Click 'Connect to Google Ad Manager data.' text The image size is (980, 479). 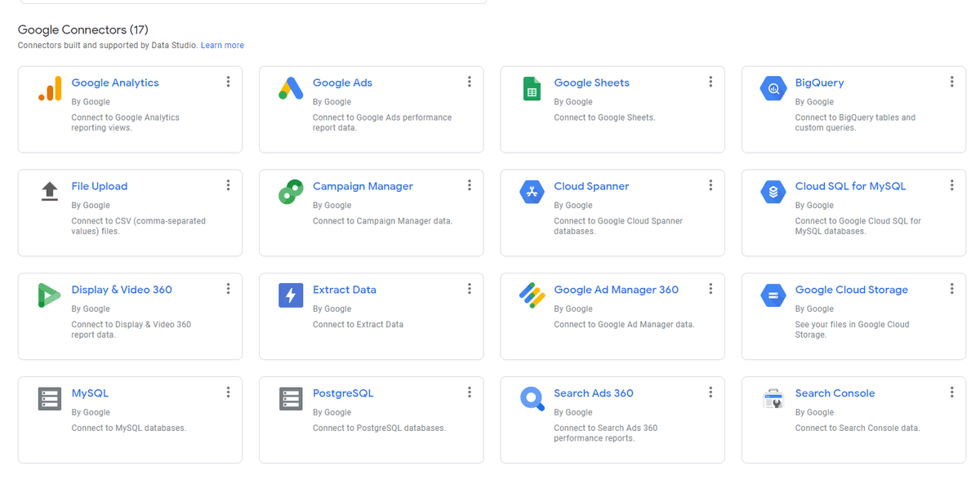(x=624, y=325)
